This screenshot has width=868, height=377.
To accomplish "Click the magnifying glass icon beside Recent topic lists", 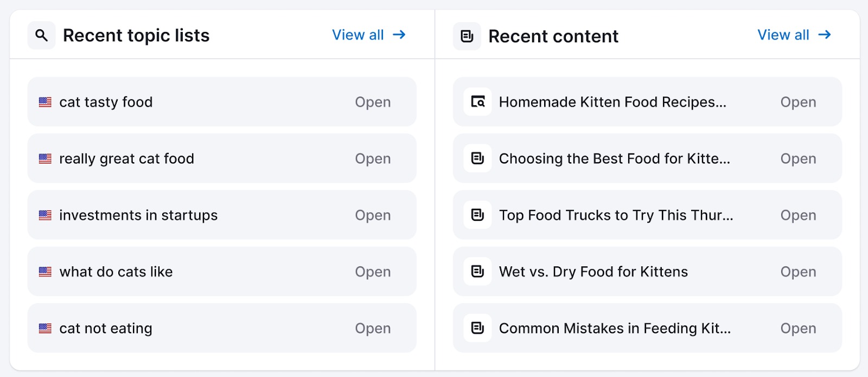I will coord(41,35).
